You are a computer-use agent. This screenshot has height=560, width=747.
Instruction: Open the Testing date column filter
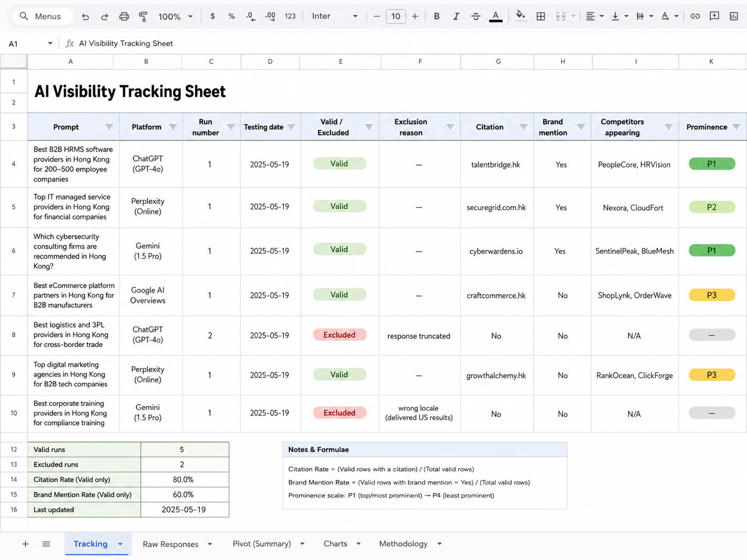(x=291, y=127)
